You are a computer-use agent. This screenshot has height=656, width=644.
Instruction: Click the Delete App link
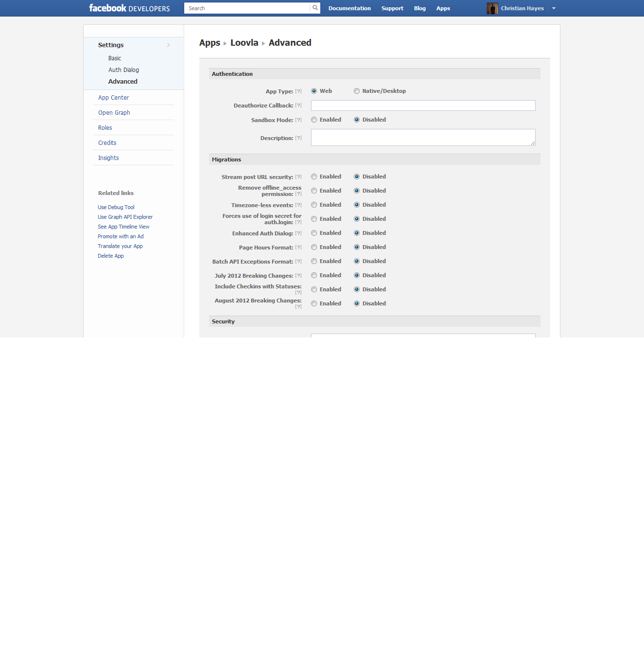111,256
